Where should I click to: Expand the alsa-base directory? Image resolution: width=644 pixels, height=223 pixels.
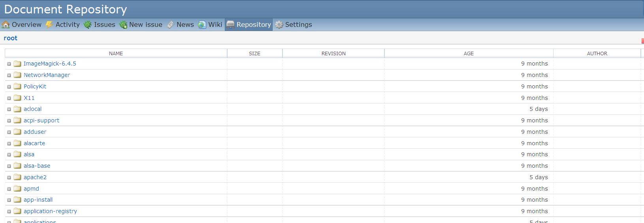click(9, 166)
